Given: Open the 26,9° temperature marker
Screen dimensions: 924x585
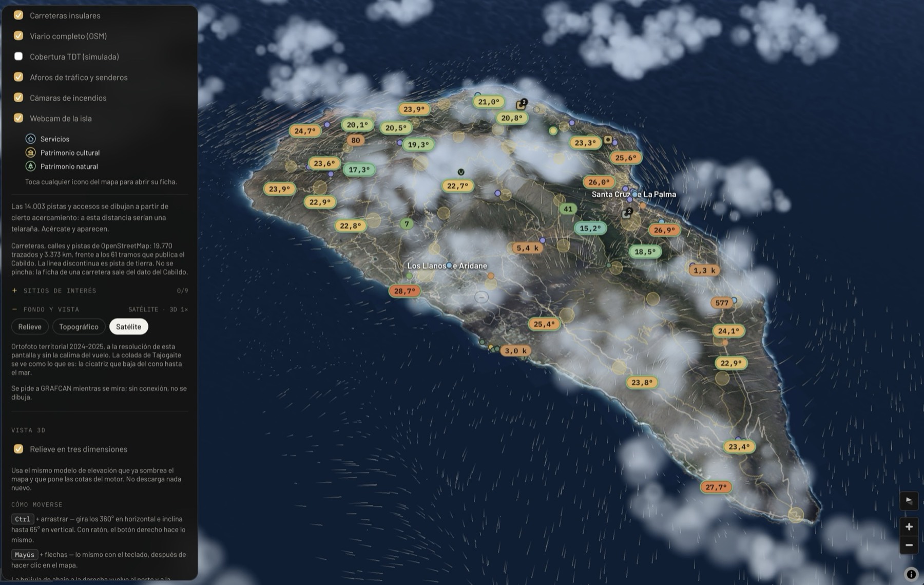Looking at the screenshot, I should [x=664, y=230].
